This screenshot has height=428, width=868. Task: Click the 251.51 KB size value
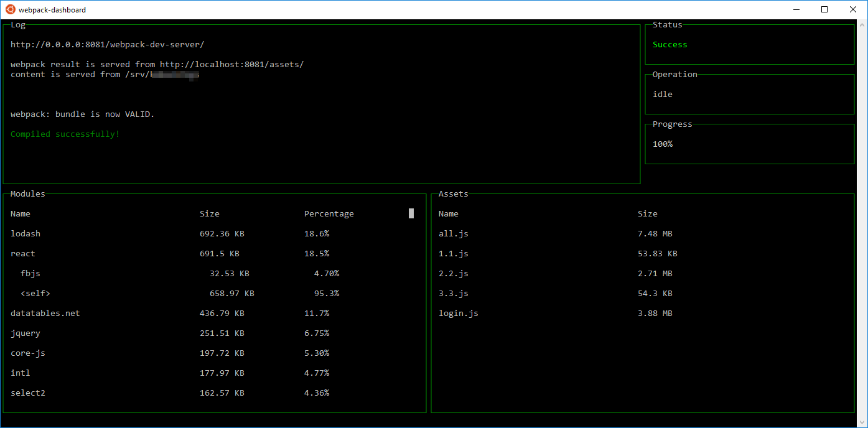pos(222,333)
